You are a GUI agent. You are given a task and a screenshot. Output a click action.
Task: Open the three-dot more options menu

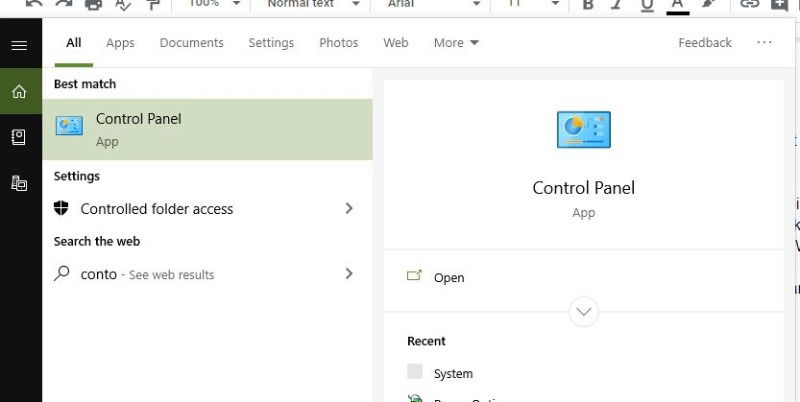click(764, 43)
